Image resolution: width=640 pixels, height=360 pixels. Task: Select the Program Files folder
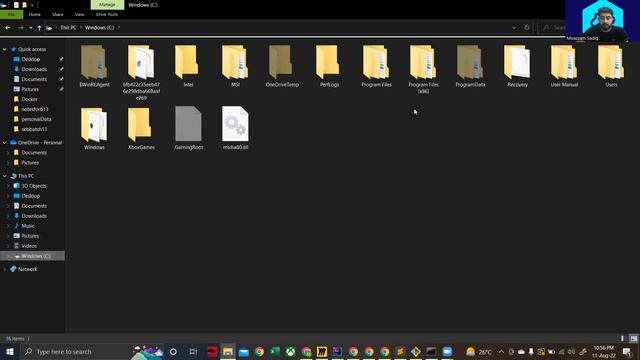tap(376, 67)
